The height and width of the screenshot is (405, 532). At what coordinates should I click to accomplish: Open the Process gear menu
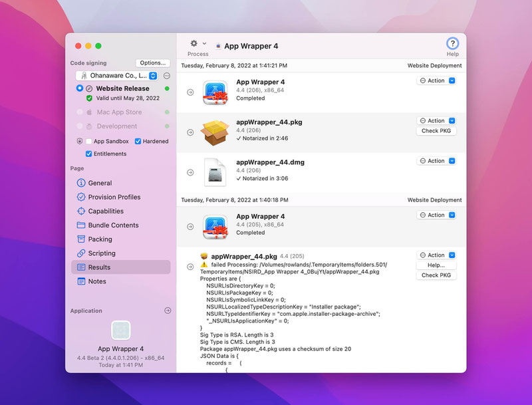click(x=194, y=43)
